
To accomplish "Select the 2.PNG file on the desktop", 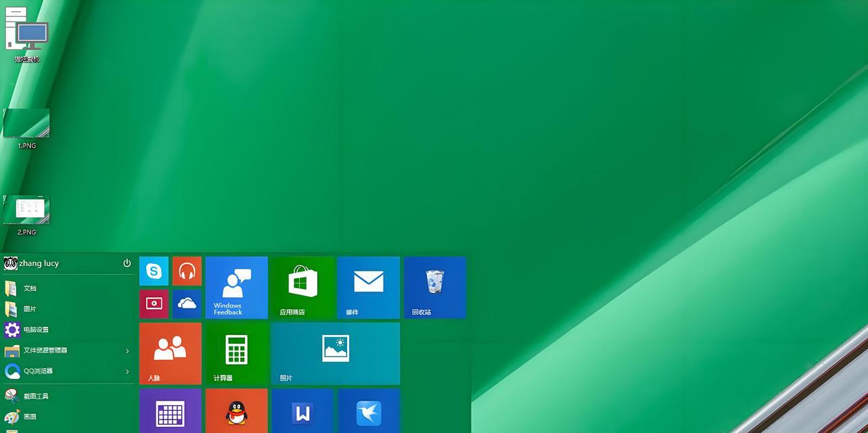I will pos(27,215).
